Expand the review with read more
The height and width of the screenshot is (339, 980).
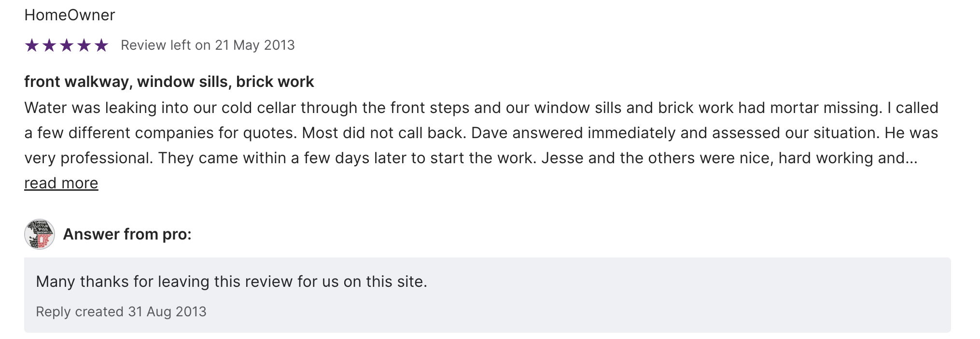pos(61,183)
